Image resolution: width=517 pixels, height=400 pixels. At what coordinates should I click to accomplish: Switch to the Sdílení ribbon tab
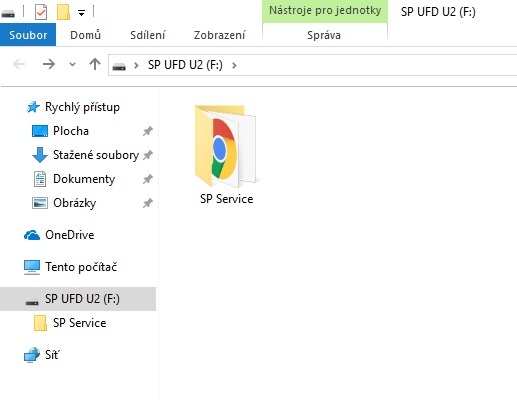[x=148, y=35]
